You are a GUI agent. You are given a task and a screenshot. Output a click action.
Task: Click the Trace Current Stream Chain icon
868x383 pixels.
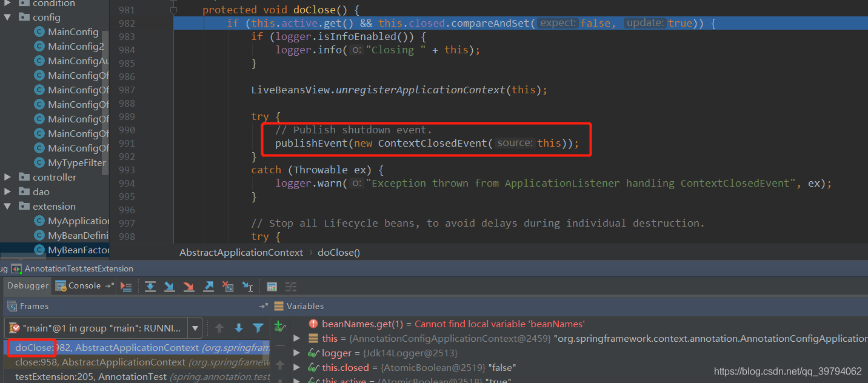291,286
